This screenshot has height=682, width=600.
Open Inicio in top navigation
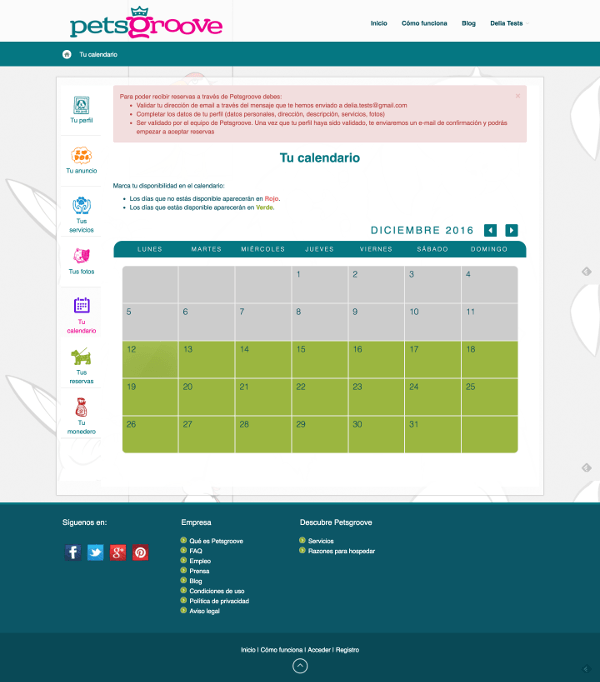tap(379, 23)
